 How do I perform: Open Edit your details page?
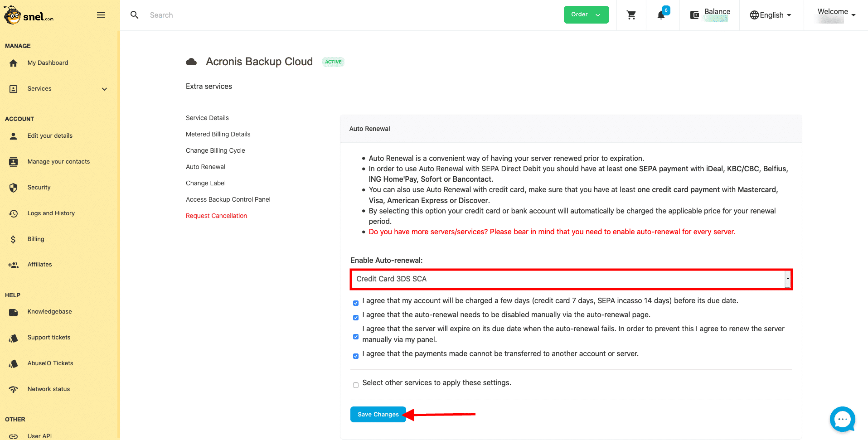pos(50,136)
